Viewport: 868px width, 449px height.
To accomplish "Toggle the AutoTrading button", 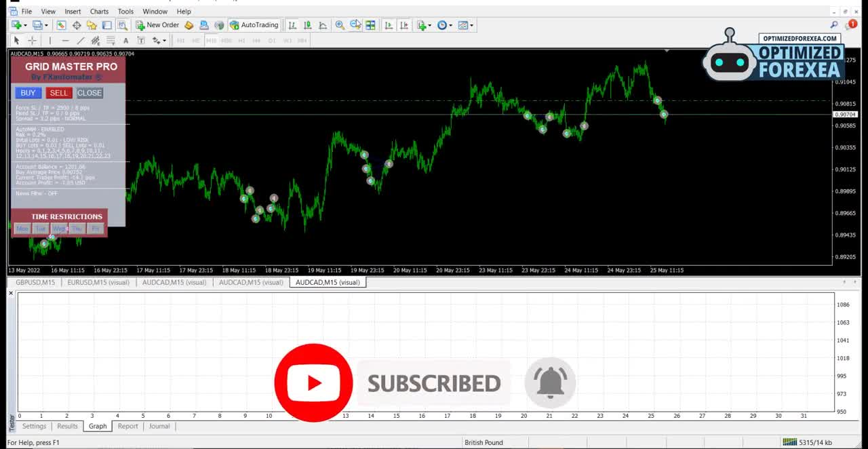I will [254, 25].
